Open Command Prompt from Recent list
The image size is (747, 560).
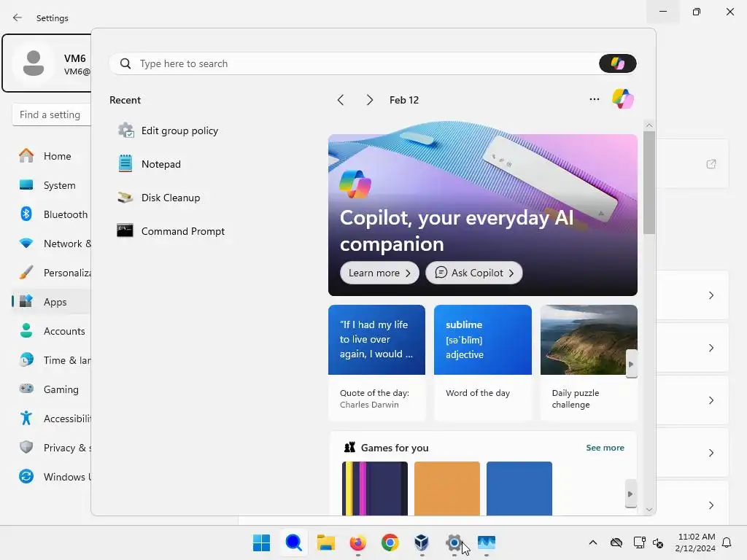(171, 231)
